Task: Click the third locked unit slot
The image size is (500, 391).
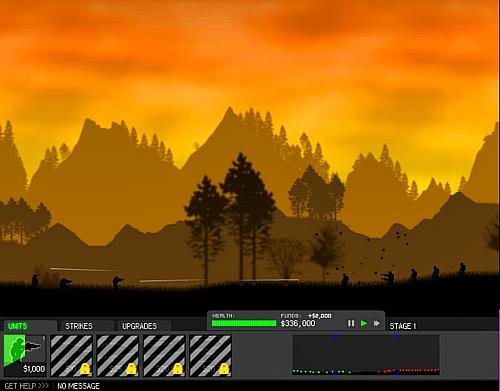Action: (x=164, y=356)
